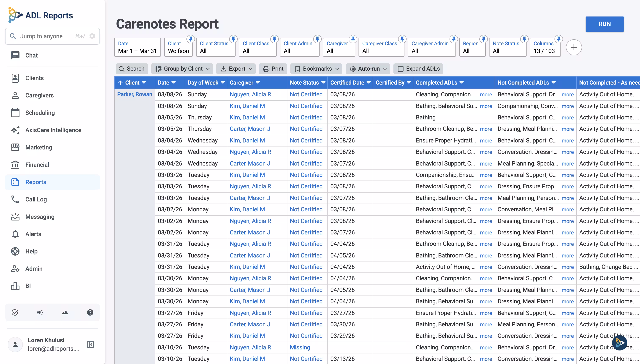Open the Date column filter icon
Image resolution: width=640 pixels, height=364 pixels.
click(174, 83)
